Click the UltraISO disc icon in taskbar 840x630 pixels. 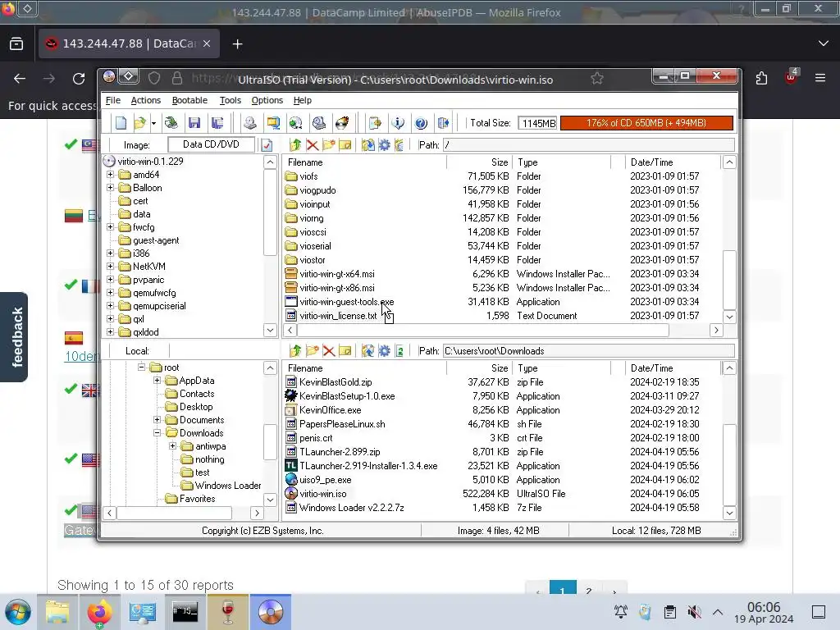(x=271, y=612)
